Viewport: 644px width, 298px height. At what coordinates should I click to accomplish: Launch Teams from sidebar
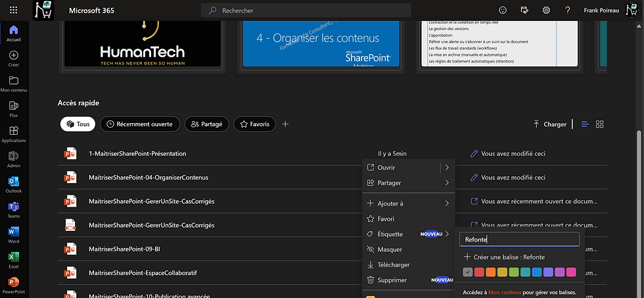tap(14, 210)
